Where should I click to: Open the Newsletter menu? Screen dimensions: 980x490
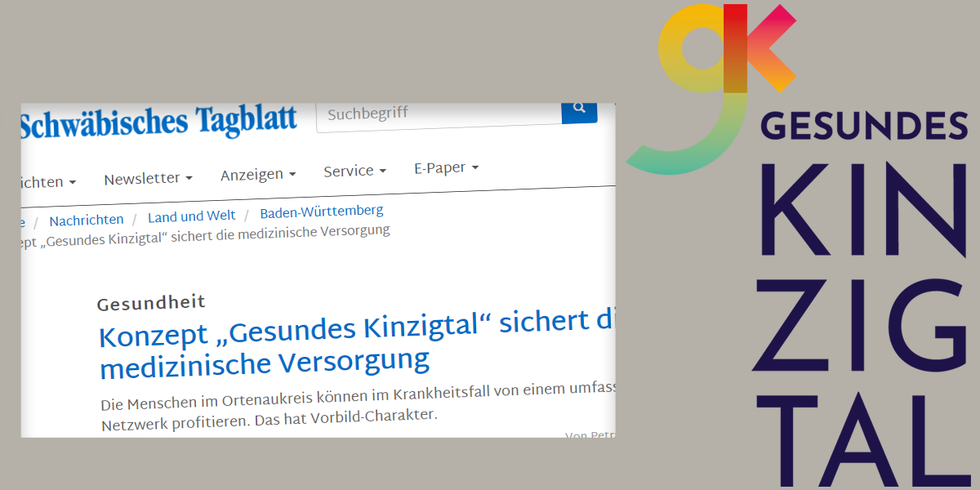pos(148,178)
